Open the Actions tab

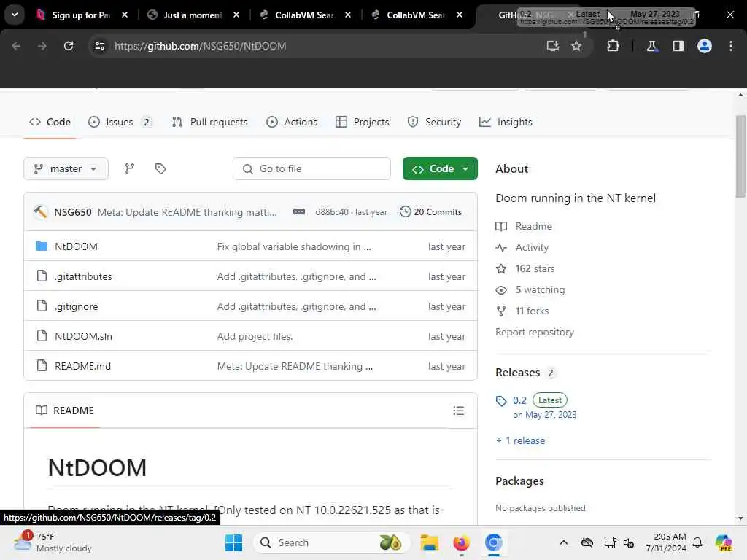click(292, 122)
